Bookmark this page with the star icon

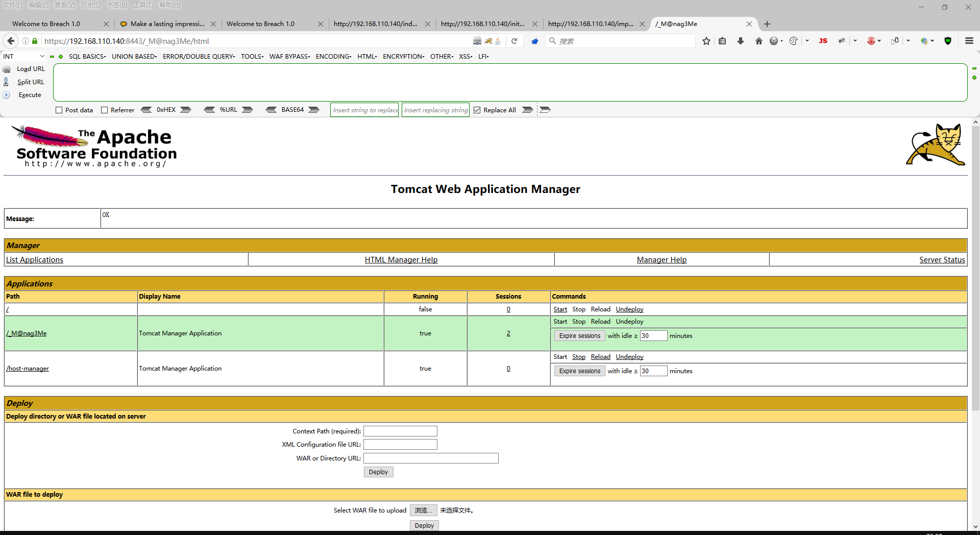click(706, 41)
